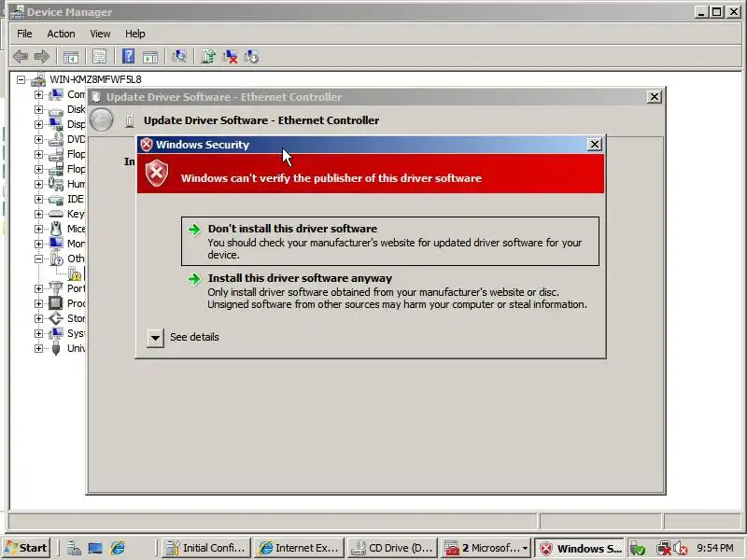Launch Internet Explorer from quick launch
Viewport: 747px width, 560px height.
click(118, 549)
